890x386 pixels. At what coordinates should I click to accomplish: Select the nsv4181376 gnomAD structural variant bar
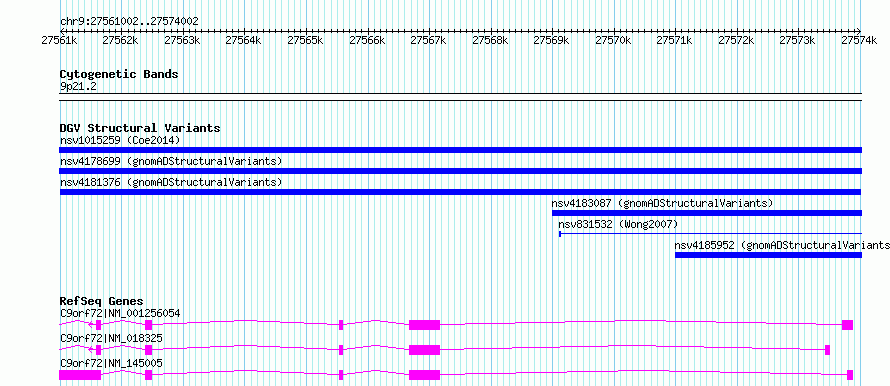pos(460,192)
